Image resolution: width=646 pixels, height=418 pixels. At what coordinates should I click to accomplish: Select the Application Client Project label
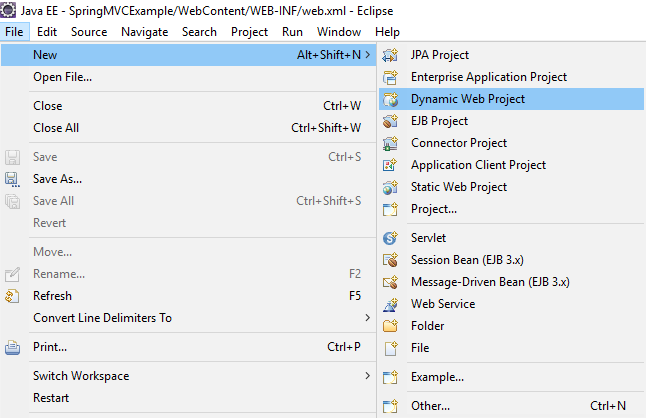478,165
